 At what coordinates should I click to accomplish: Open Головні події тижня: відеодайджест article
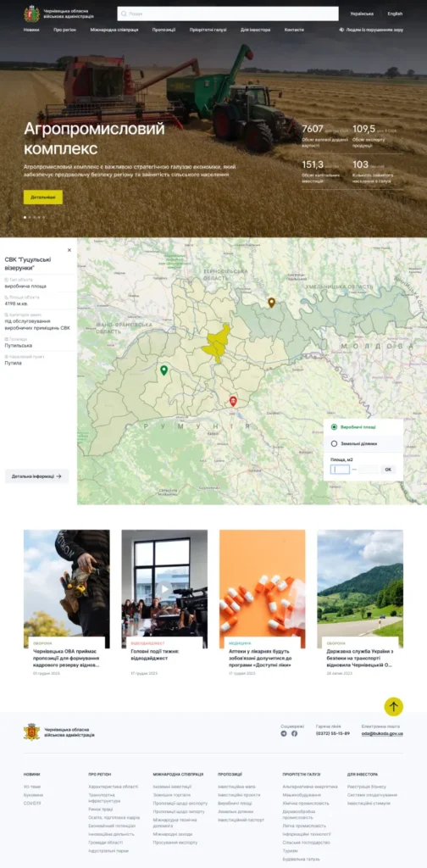click(155, 655)
